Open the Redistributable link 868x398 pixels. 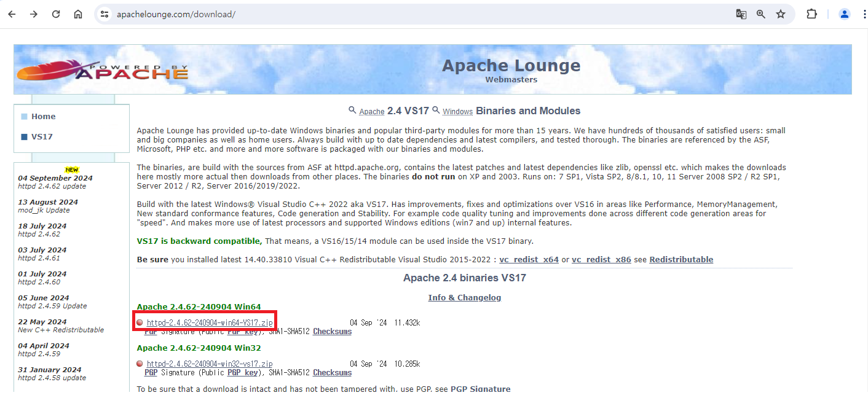click(x=681, y=260)
